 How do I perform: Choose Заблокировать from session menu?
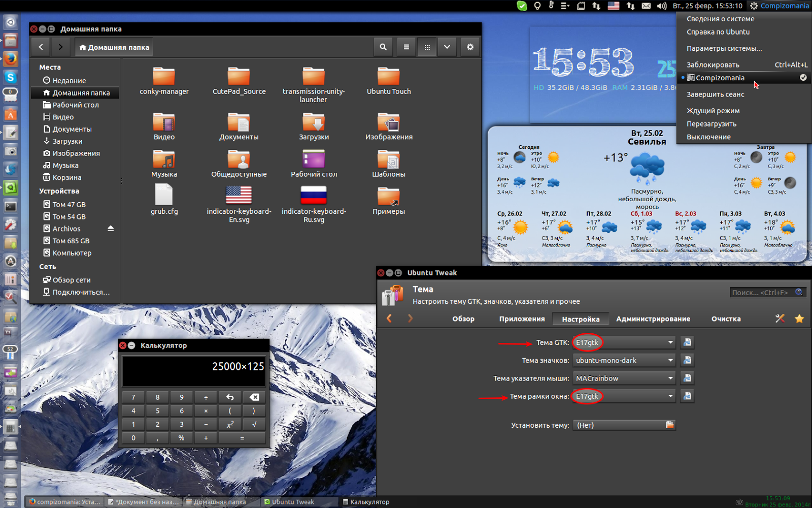tap(743, 65)
